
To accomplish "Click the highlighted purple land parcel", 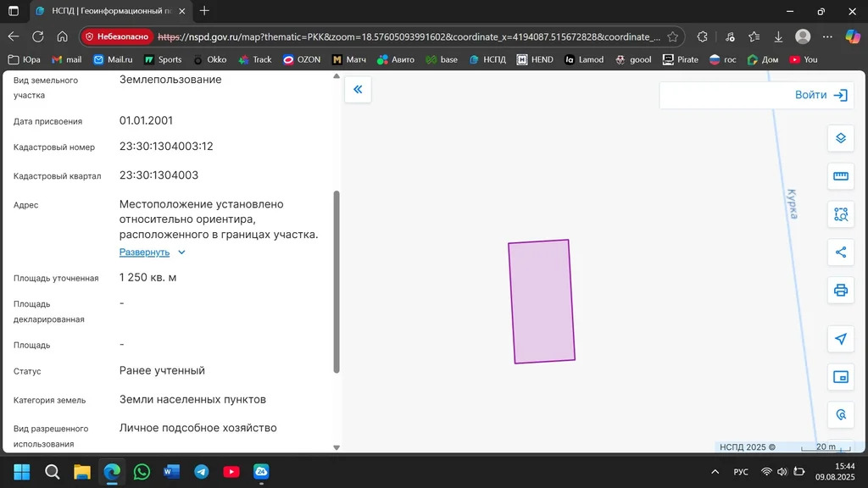I will pyautogui.click(x=542, y=302).
